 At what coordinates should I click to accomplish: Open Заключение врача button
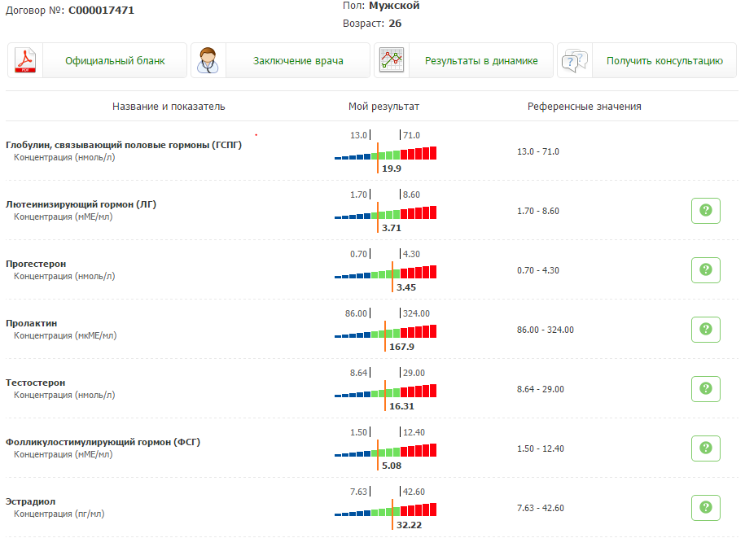click(x=298, y=61)
